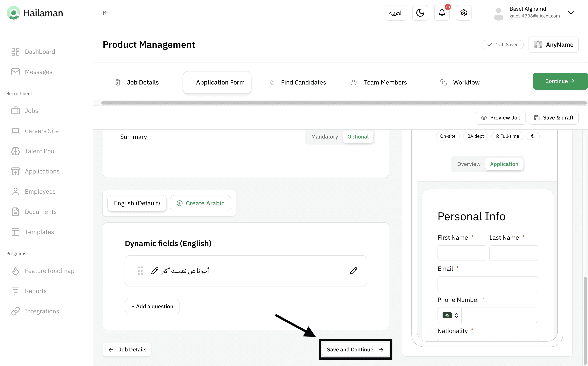Expand user account dropdown chevron

tap(570, 13)
